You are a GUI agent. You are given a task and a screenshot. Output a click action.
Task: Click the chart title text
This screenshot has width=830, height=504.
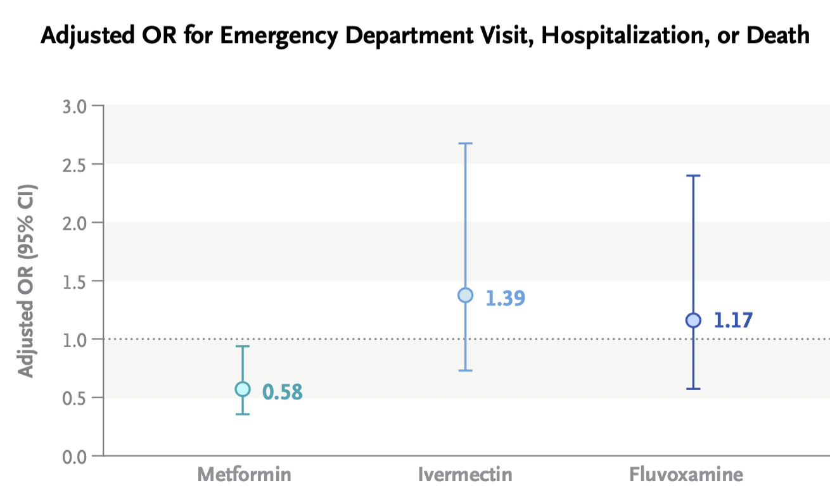tap(425, 35)
